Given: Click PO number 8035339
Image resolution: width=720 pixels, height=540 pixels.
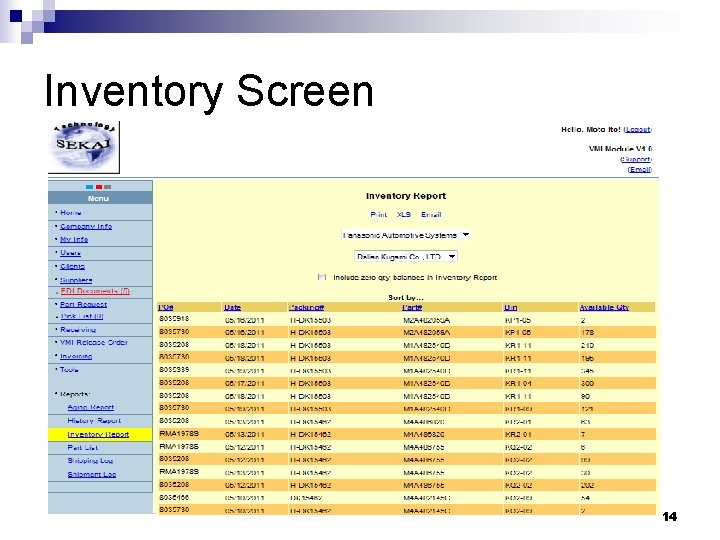Looking at the screenshot, I should [174, 370].
